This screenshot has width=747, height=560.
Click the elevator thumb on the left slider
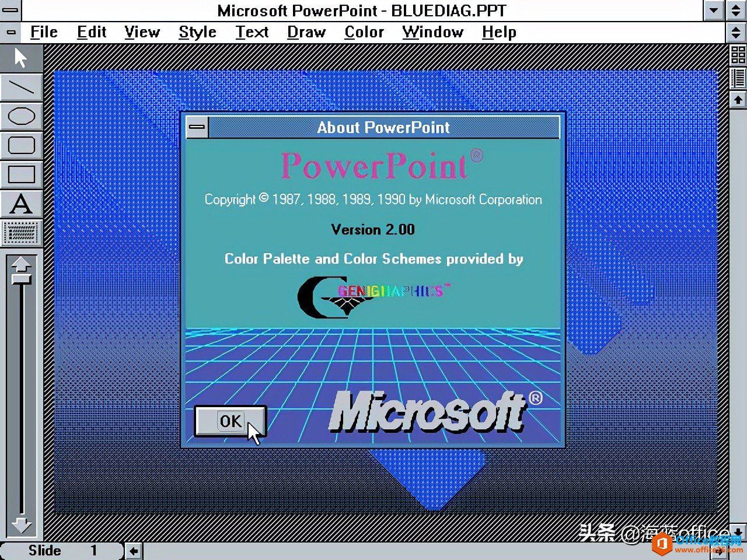tap(22, 280)
